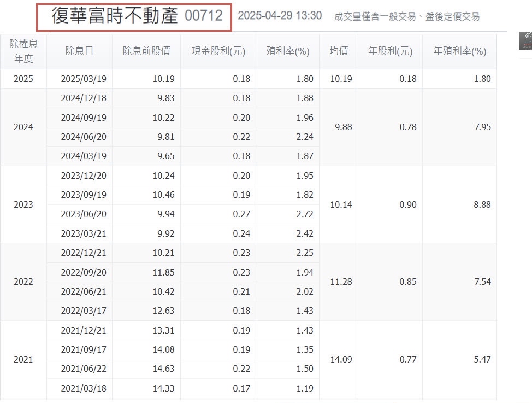Click the 14.09 average price for 2021
This screenshot has height=403, width=532.
pyautogui.click(x=341, y=359)
